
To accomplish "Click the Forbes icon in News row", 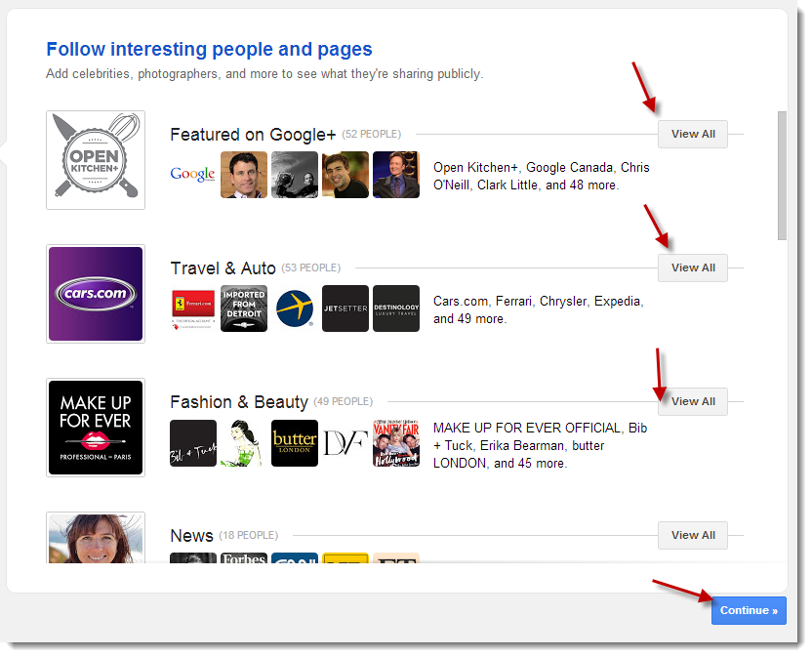I will 244,558.
